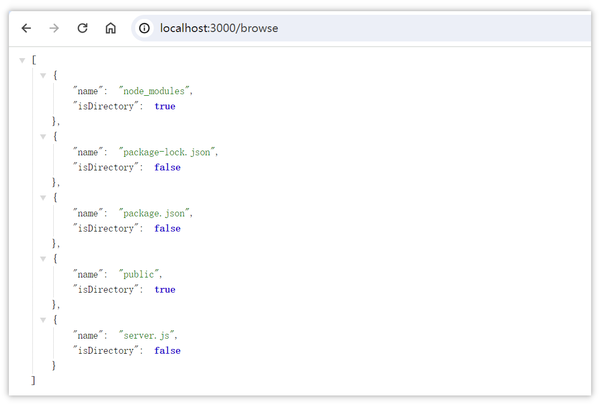Click name key of public entry
Screen dimensions: 600x404
point(88,274)
